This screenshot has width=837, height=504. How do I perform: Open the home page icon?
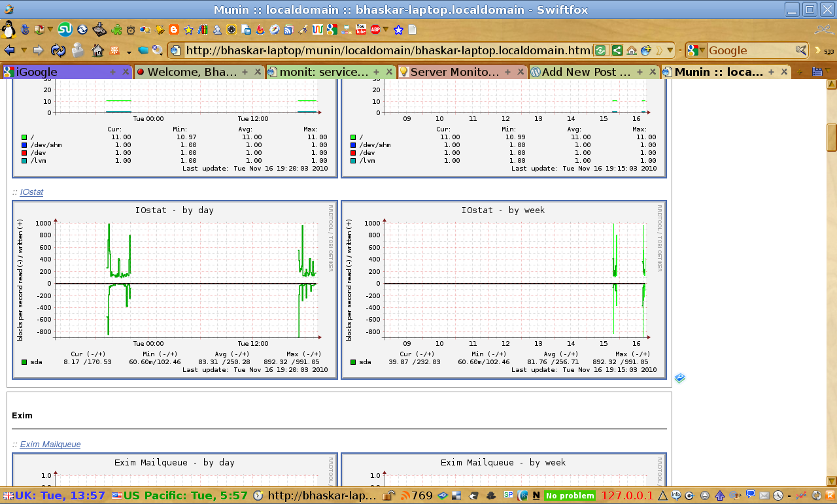pos(98,50)
